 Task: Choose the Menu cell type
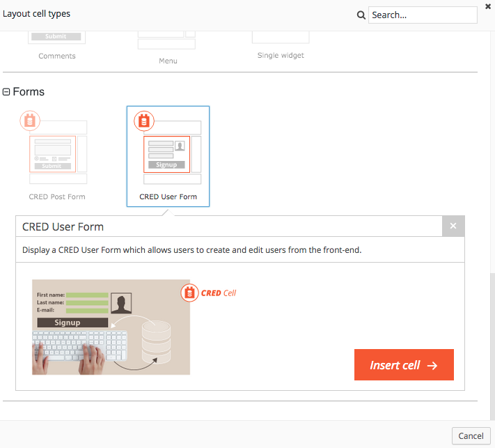[167, 47]
